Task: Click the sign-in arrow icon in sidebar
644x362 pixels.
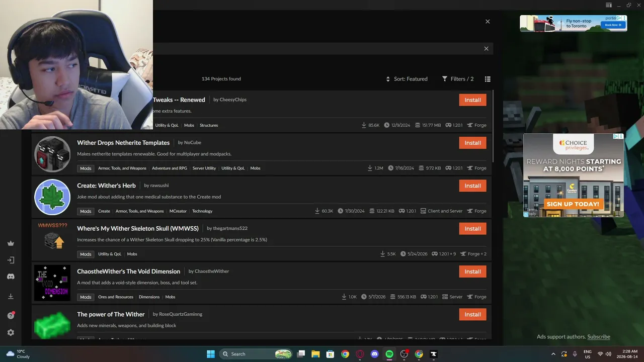Action: coord(11,260)
